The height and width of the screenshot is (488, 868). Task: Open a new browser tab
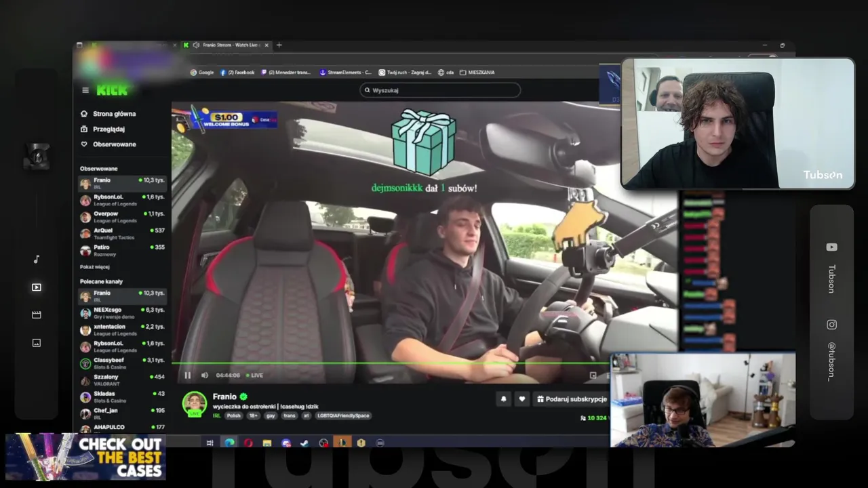(279, 45)
